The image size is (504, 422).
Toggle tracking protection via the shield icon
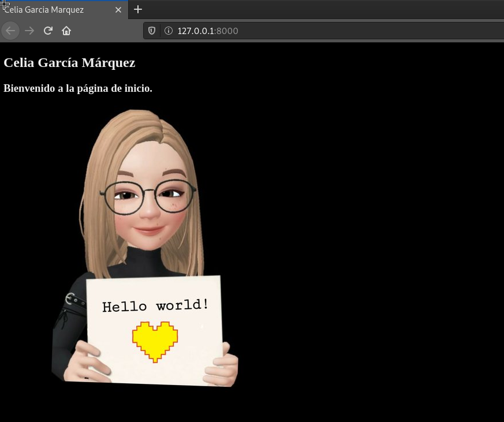point(151,31)
